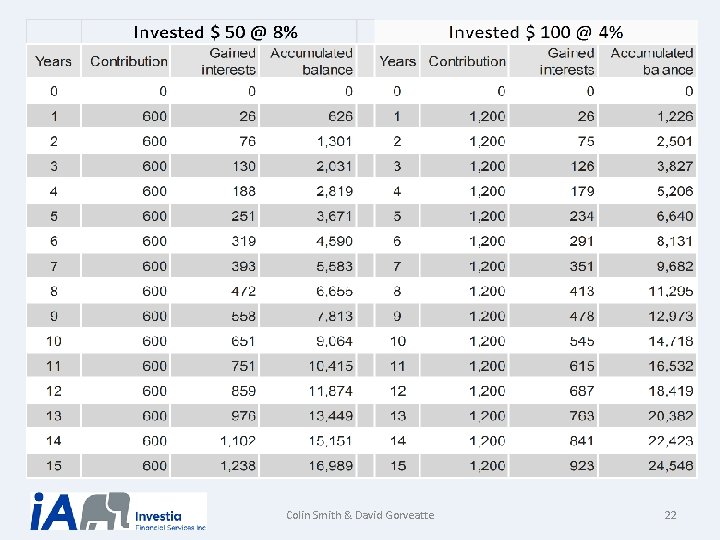Click the right table's 'Years' header

click(397, 61)
